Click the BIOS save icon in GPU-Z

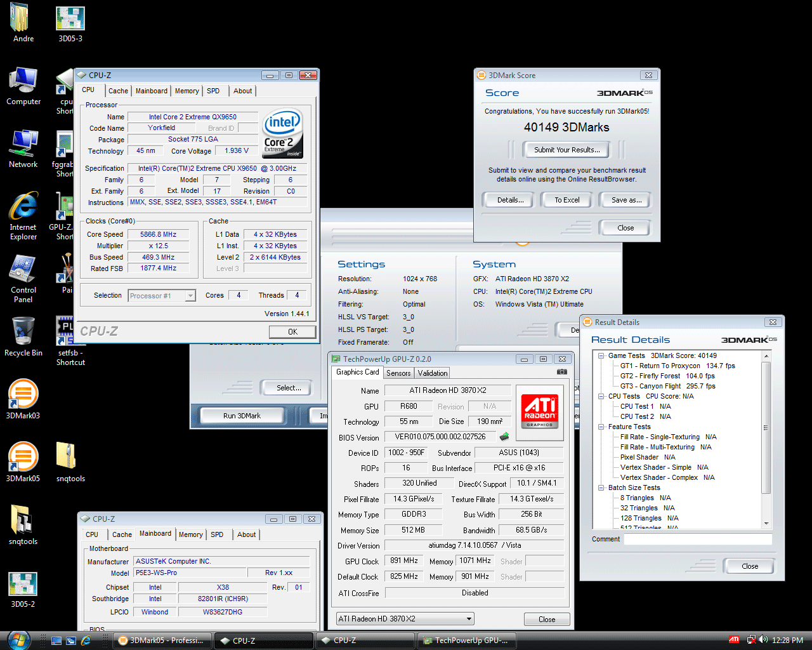pyautogui.click(x=504, y=437)
